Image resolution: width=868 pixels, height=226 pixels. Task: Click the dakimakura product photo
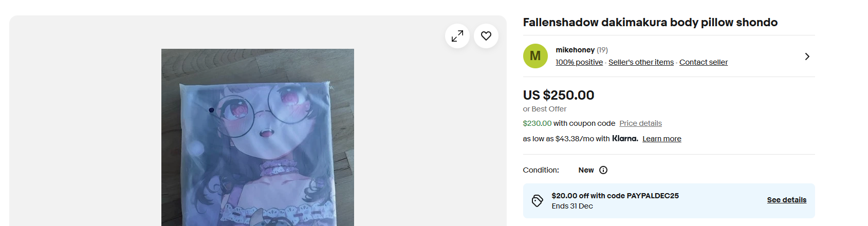257,137
